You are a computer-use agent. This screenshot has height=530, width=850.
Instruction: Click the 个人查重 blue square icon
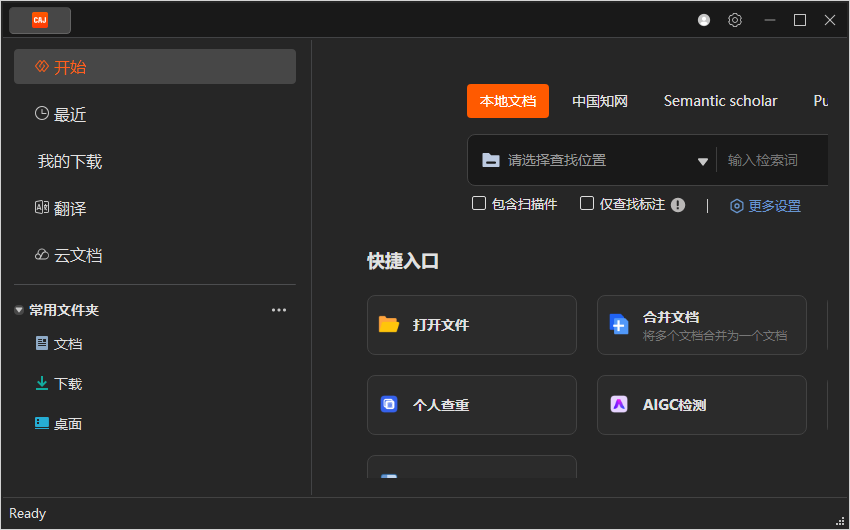coord(389,404)
